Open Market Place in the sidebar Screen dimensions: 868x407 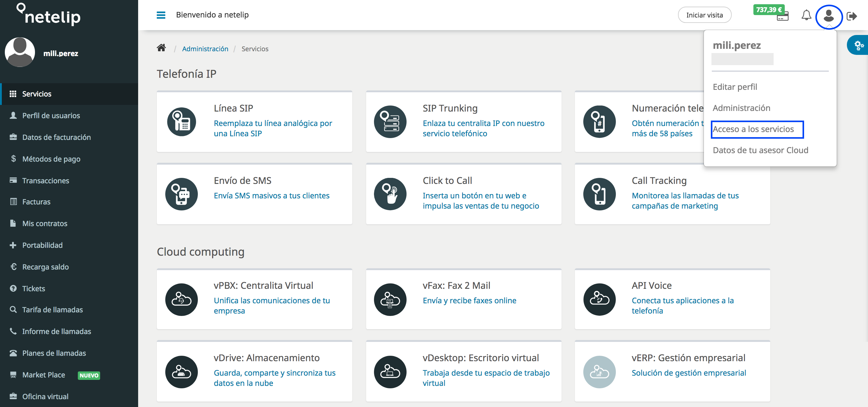point(69,375)
